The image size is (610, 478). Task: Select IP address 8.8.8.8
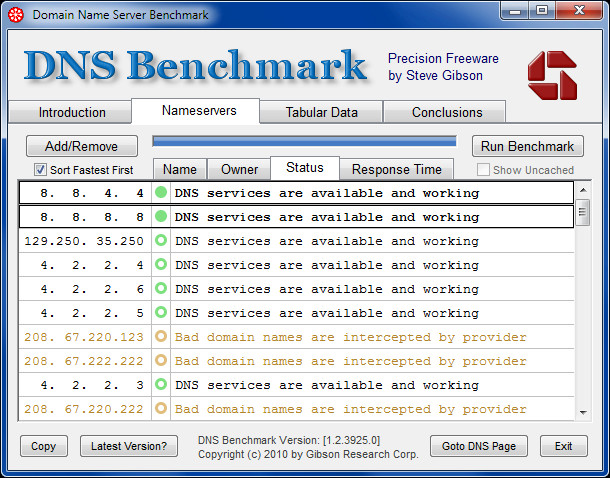92,217
